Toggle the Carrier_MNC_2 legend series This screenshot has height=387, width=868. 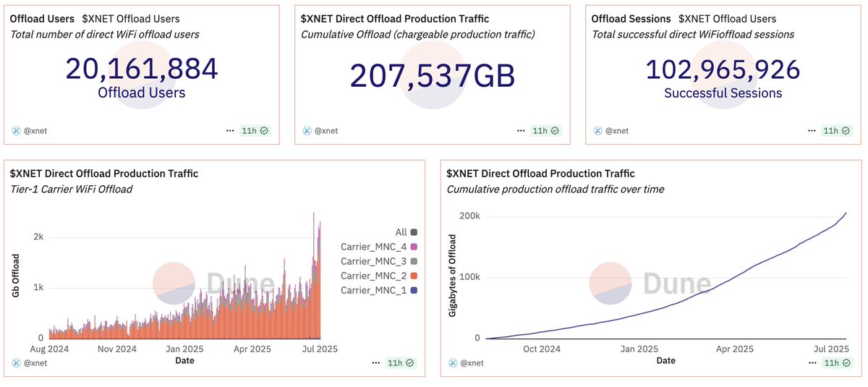click(x=380, y=276)
